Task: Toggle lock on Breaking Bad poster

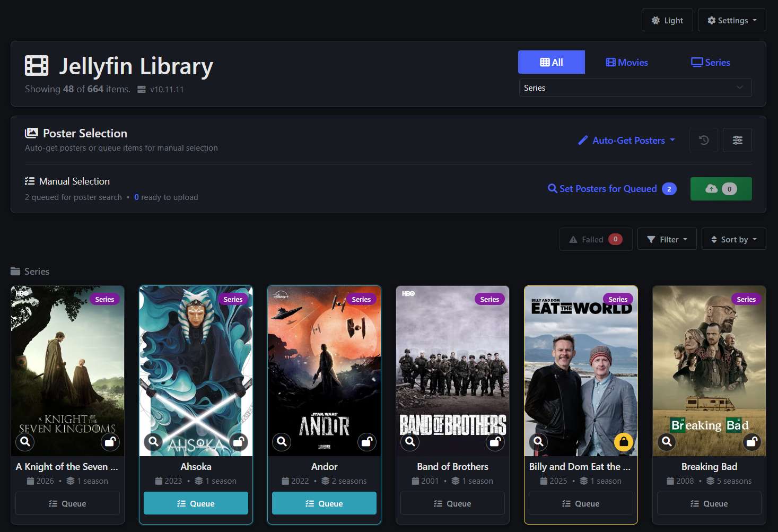Action: (752, 441)
